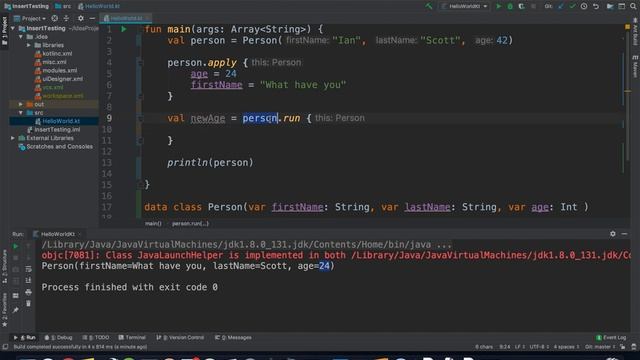640x360 pixels.
Task: Open Git history clock icon
Action: coord(584,6)
